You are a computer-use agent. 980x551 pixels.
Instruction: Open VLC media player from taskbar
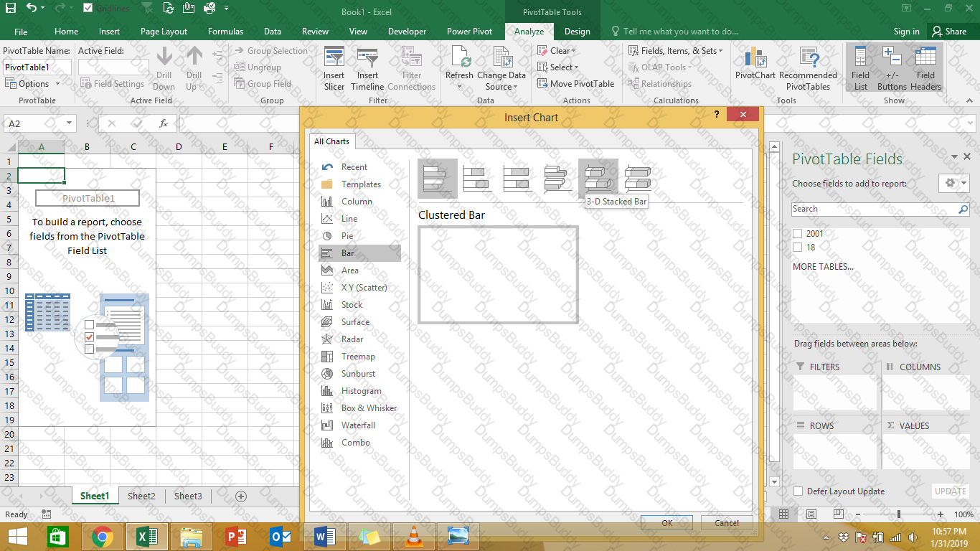[x=414, y=537]
